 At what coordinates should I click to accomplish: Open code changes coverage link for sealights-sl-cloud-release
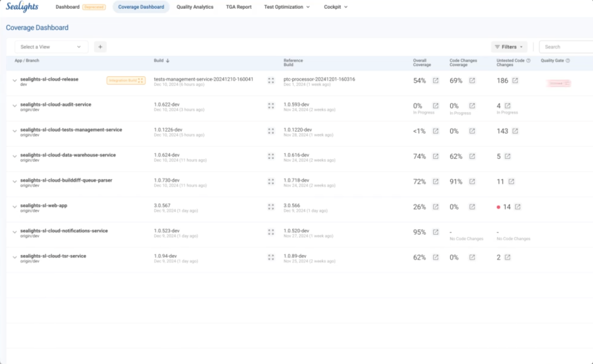tap(472, 81)
